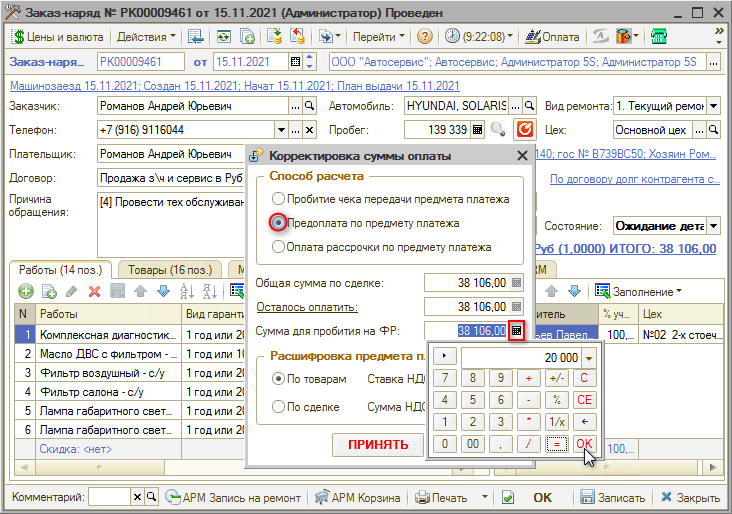Click red delete row icon in Работы
Screen dimensions: 732x514
click(x=94, y=291)
